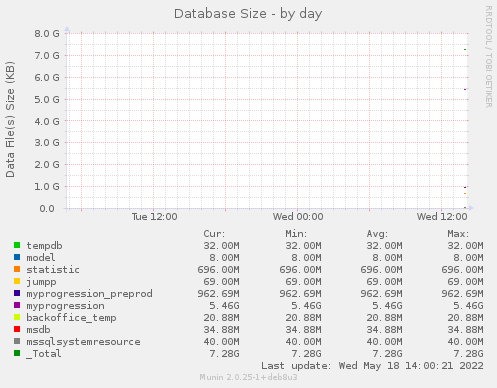497x388 pixels.
Task: Click the myprogression purple legend swatch
Action: (x=17, y=305)
